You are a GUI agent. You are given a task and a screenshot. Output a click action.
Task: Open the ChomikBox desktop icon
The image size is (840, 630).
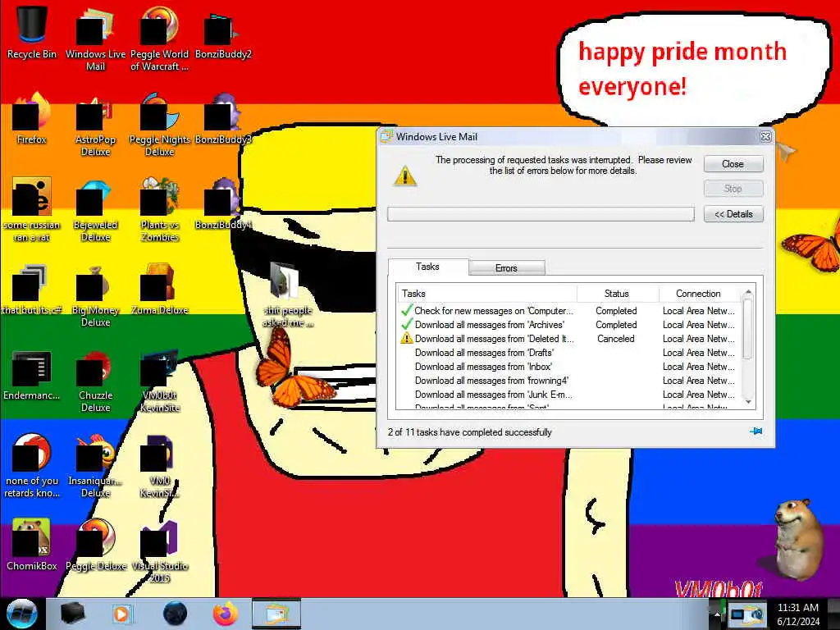point(32,545)
